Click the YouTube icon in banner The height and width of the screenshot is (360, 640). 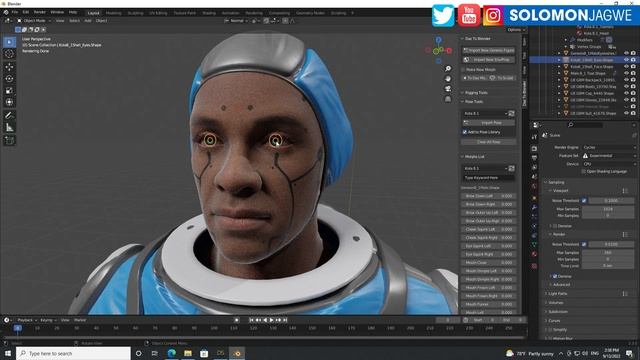pyautogui.click(x=469, y=16)
